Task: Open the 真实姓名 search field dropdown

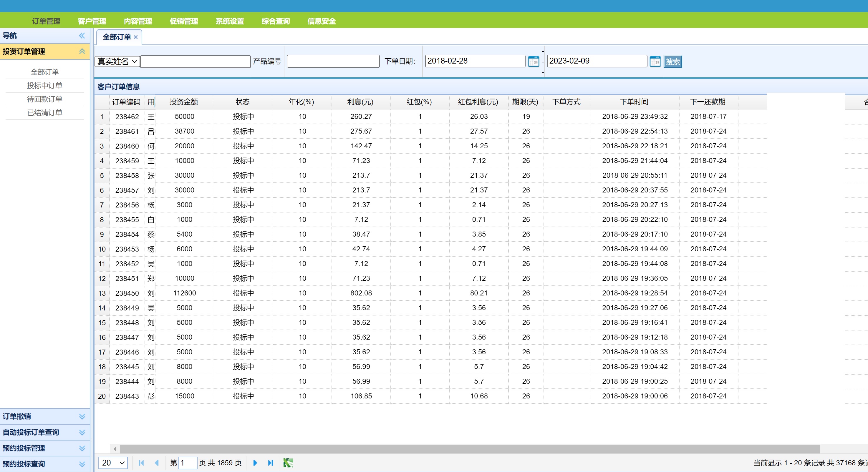Action: (117, 62)
